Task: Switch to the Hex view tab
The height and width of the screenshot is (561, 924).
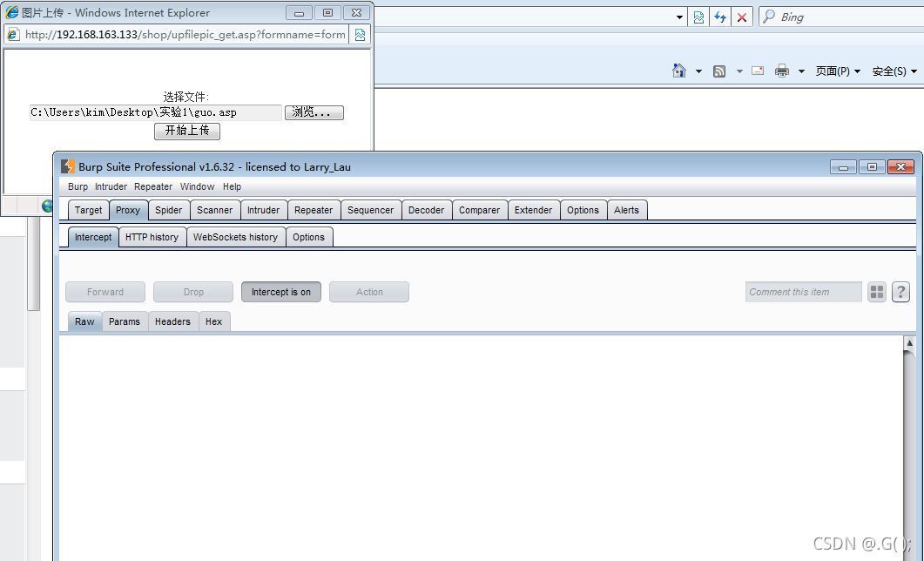Action: (214, 321)
